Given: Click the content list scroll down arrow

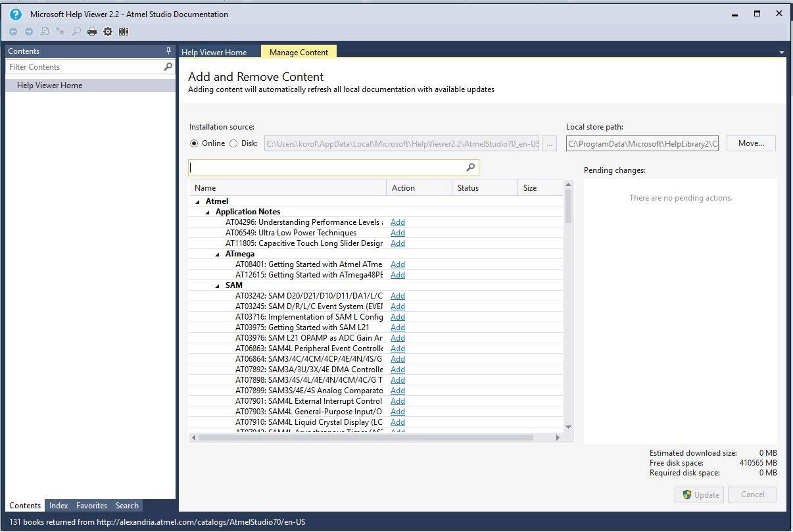Looking at the screenshot, I should tap(568, 427).
